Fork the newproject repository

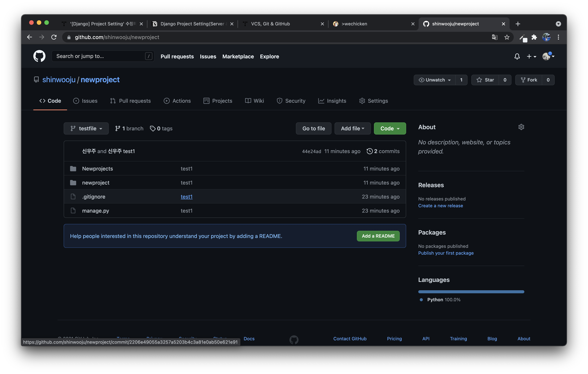[529, 80]
